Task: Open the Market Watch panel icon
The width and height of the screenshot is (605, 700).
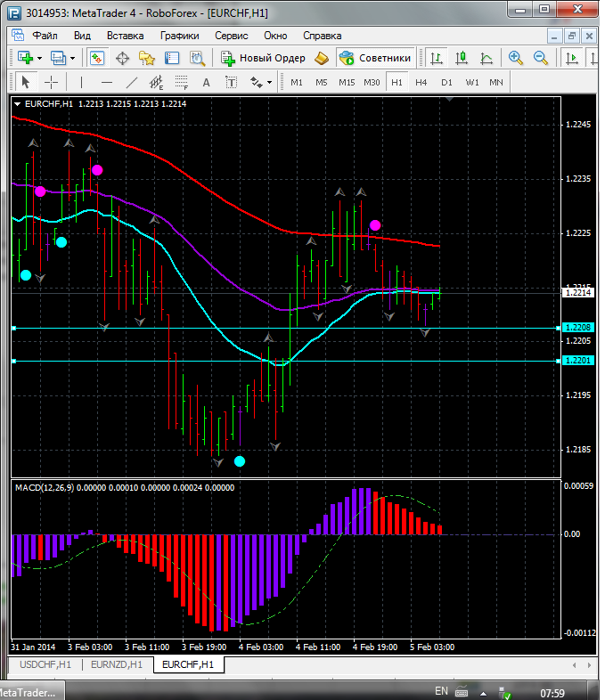Action: click(x=98, y=58)
